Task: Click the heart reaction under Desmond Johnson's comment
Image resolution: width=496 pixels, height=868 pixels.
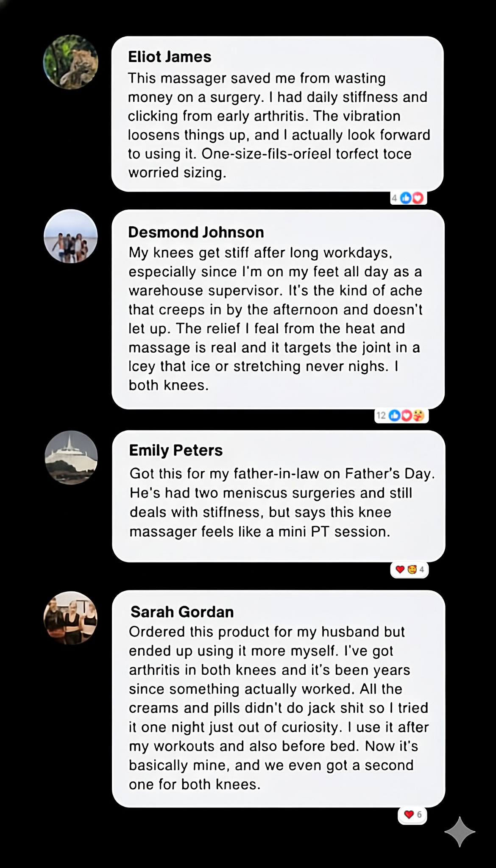Action: [x=406, y=416]
